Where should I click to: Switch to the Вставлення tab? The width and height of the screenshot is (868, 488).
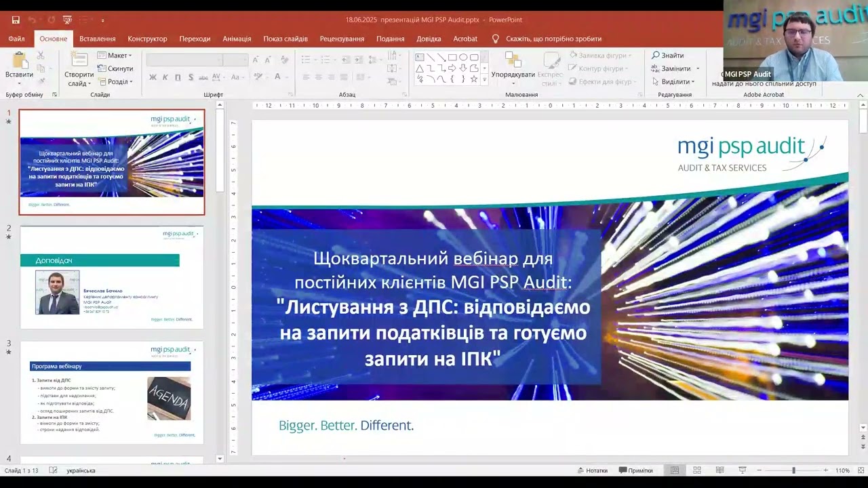pyautogui.click(x=98, y=39)
